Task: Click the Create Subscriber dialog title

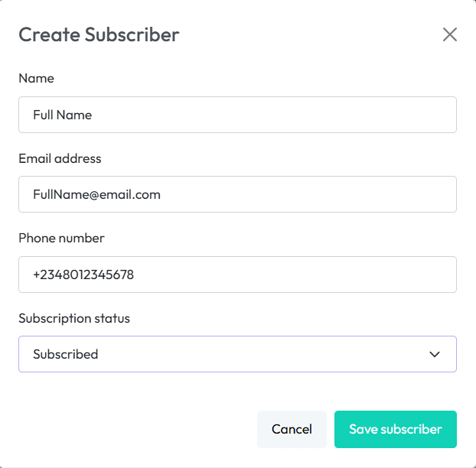Action: pos(99,34)
